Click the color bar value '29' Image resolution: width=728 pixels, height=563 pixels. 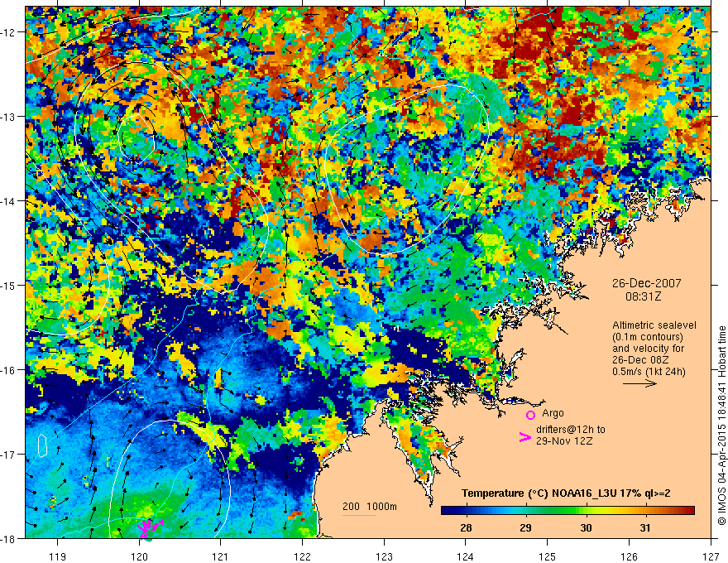(525, 527)
